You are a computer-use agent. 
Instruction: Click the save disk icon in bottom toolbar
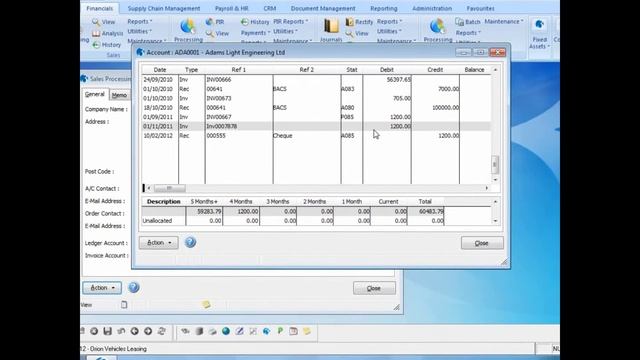pos(107,331)
